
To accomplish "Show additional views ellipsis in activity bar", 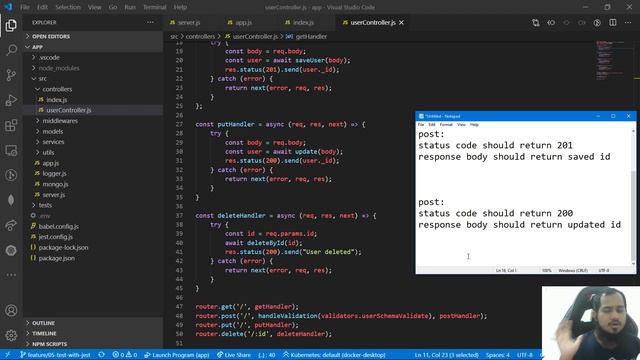I will (x=11, y=275).
